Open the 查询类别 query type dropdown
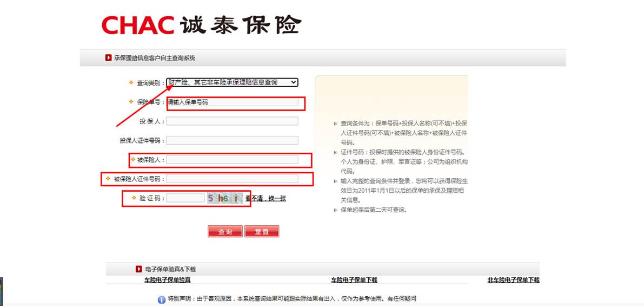This screenshot has width=644, height=306. click(x=232, y=82)
